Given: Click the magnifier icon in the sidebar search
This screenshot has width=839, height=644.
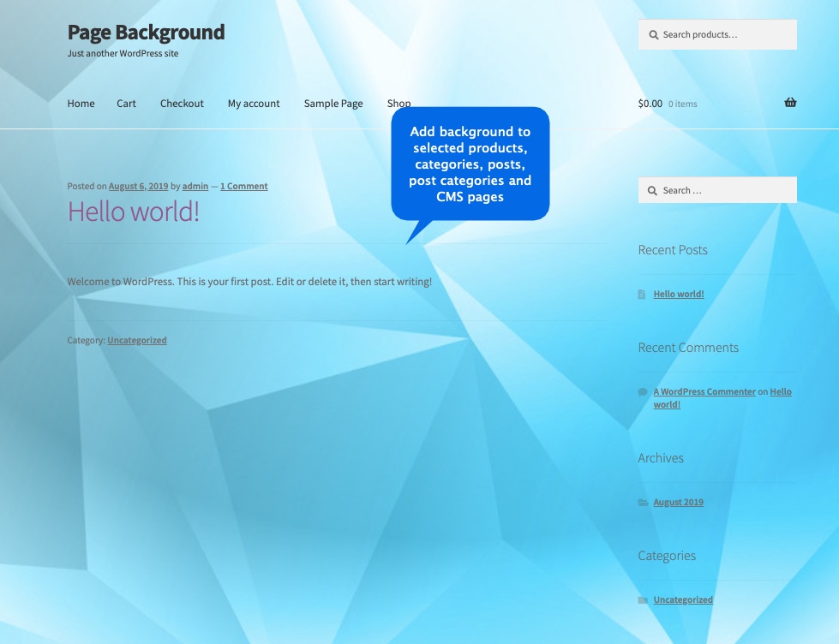Looking at the screenshot, I should point(653,189).
